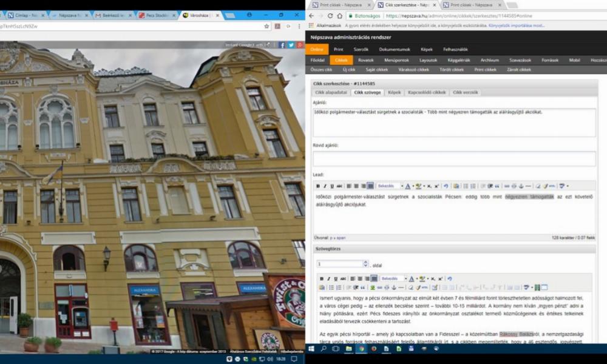Screen dimensions: 607x364
Task: Toggle underline in the Szövegtörzs editor toolbar
Action: (x=336, y=278)
